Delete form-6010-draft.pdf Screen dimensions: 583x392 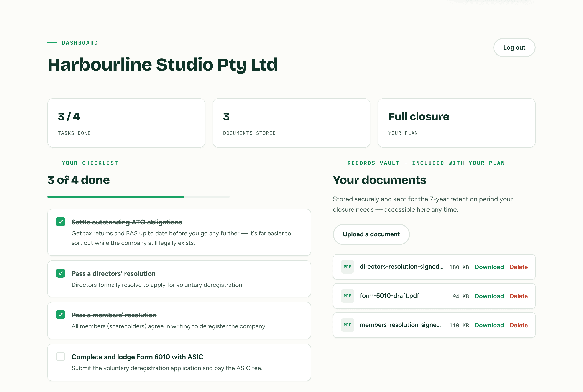click(x=519, y=296)
